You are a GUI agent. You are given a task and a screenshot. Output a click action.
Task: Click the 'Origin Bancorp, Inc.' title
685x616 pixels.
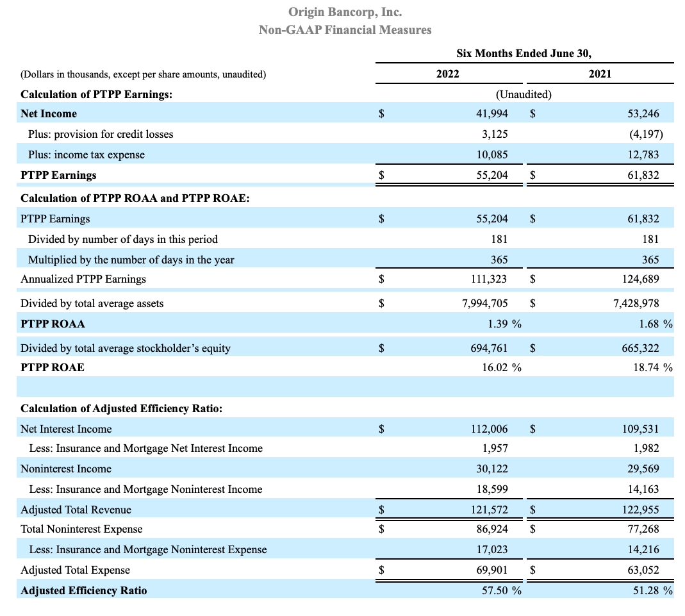(x=345, y=12)
